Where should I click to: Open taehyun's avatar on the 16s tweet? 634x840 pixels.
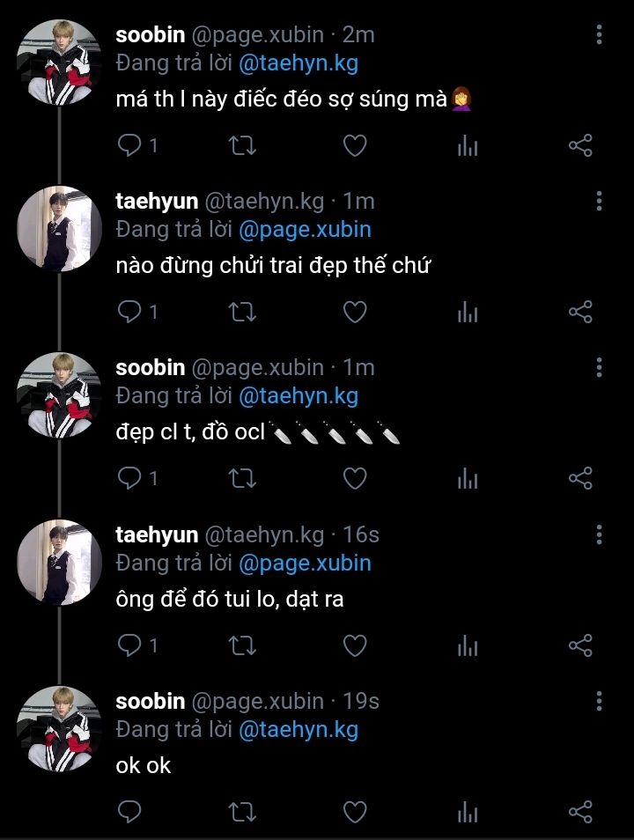59,562
